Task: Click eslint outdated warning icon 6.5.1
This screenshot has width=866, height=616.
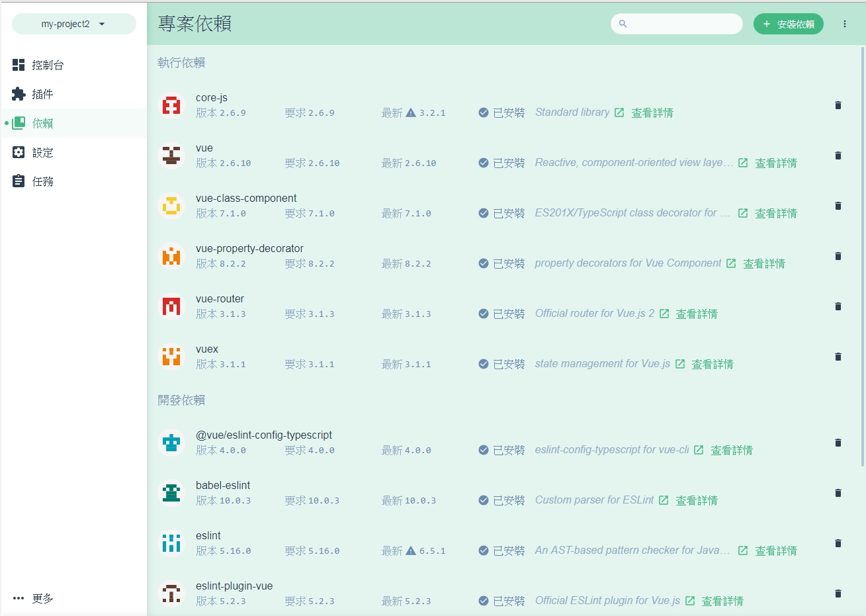Action: coord(411,550)
